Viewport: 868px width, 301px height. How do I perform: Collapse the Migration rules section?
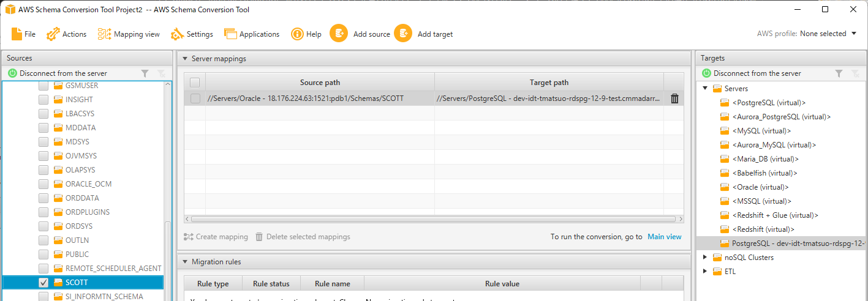point(185,262)
